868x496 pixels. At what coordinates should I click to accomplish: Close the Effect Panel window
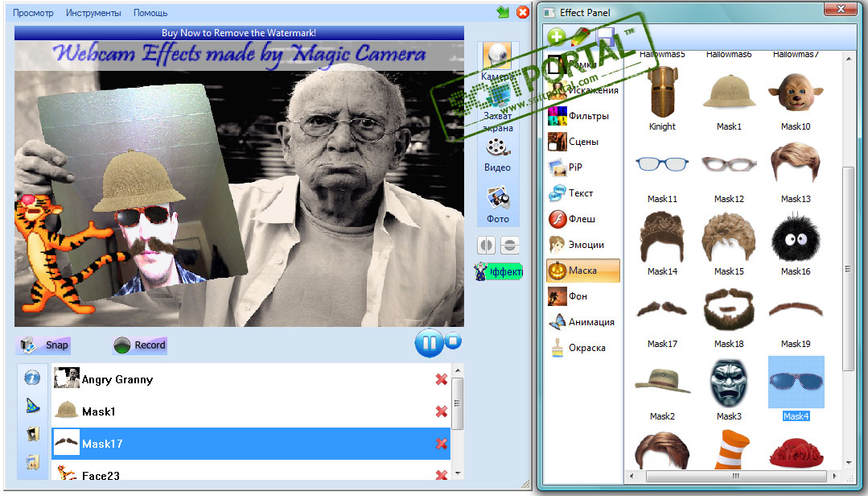click(841, 10)
